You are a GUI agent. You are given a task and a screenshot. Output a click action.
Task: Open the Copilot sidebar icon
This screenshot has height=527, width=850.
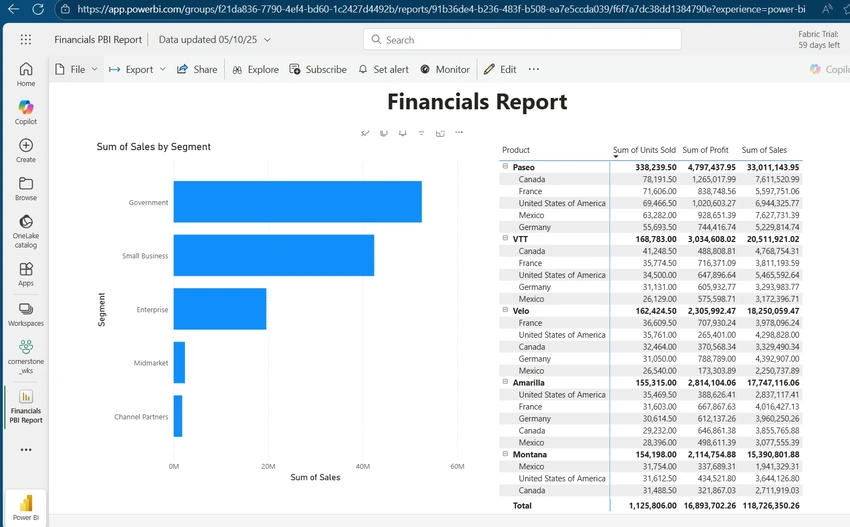[25, 107]
